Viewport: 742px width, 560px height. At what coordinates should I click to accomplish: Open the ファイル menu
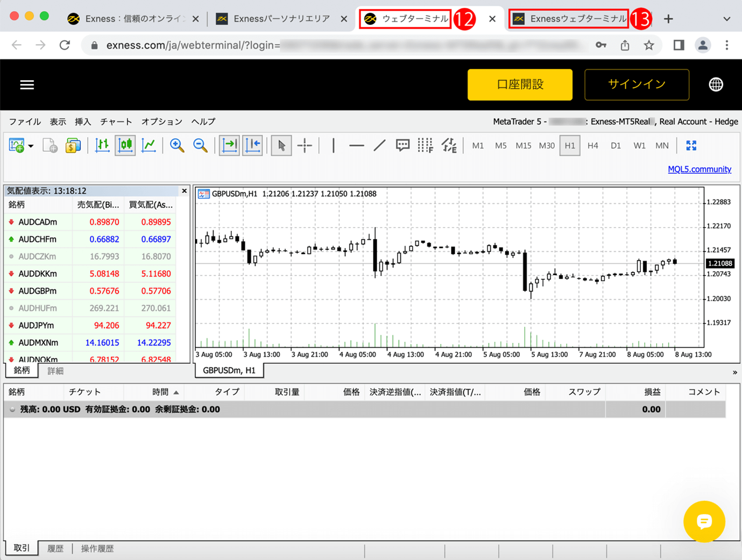[25, 122]
